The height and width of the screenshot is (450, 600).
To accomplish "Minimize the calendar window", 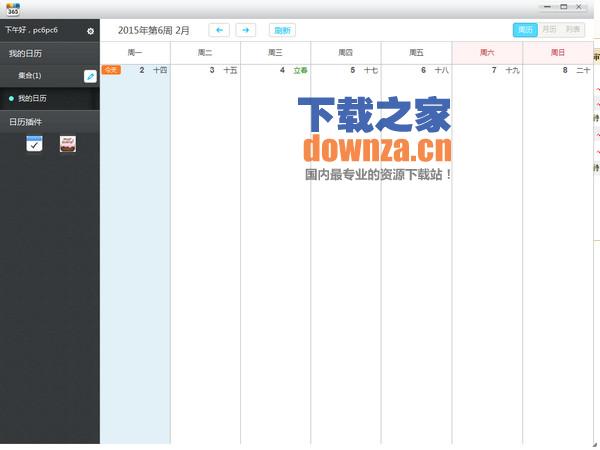I will coord(548,7).
